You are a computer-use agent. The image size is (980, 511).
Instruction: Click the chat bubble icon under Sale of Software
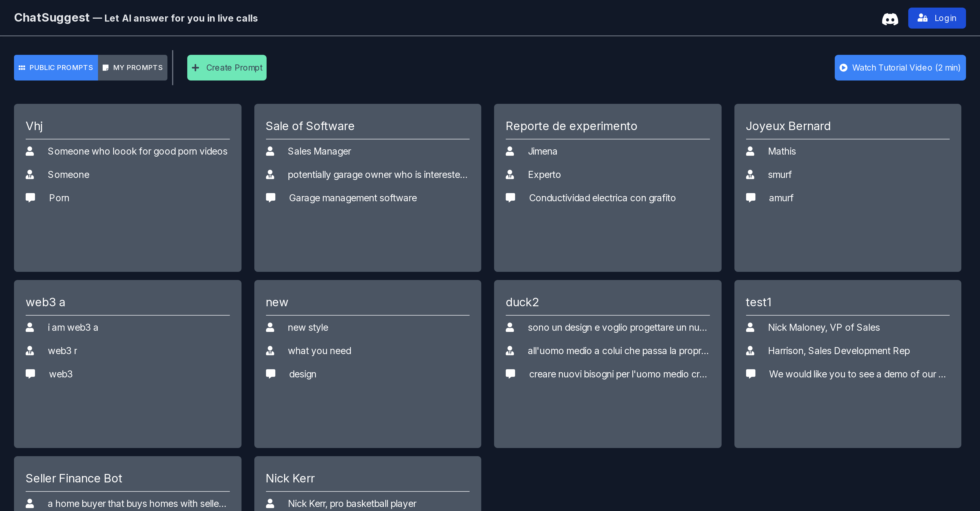click(x=270, y=198)
